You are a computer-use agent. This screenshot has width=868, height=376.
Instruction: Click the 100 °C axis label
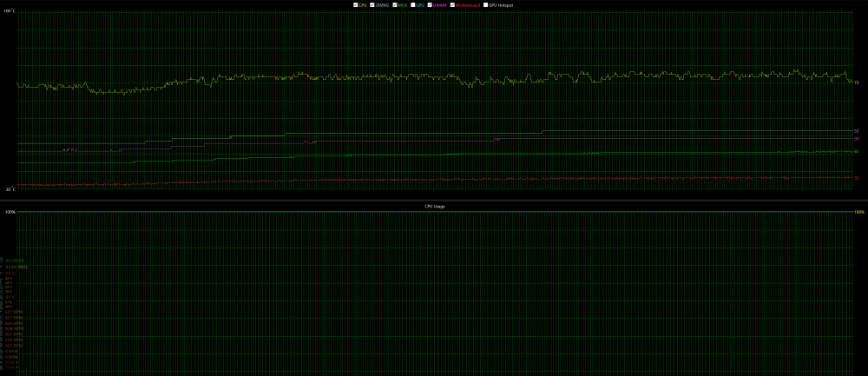coord(8,11)
